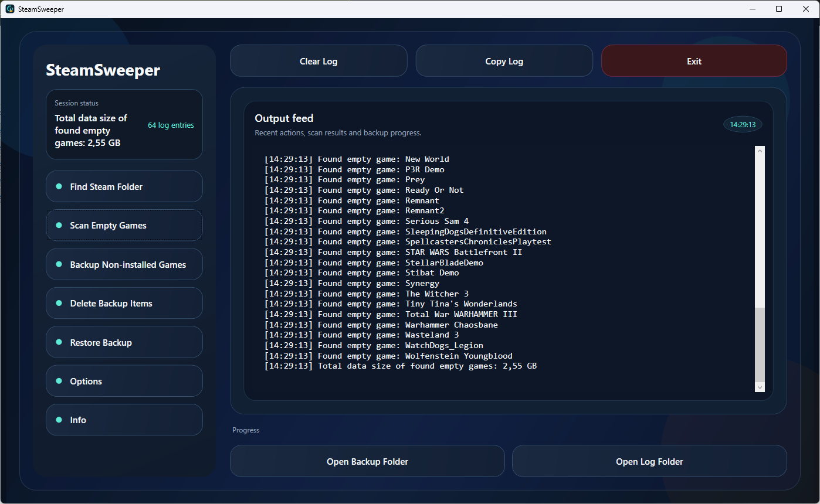Minimize the SteamSweeper window
820x504 pixels.
tap(752, 9)
